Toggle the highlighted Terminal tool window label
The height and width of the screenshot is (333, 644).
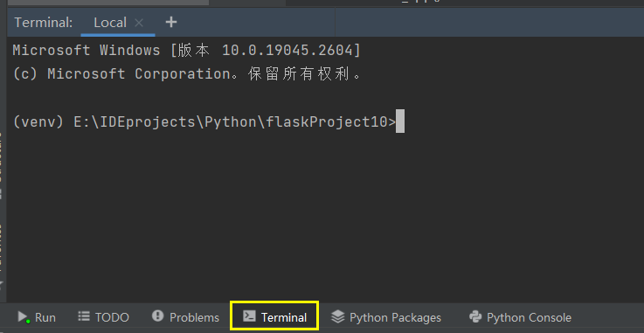coord(284,317)
